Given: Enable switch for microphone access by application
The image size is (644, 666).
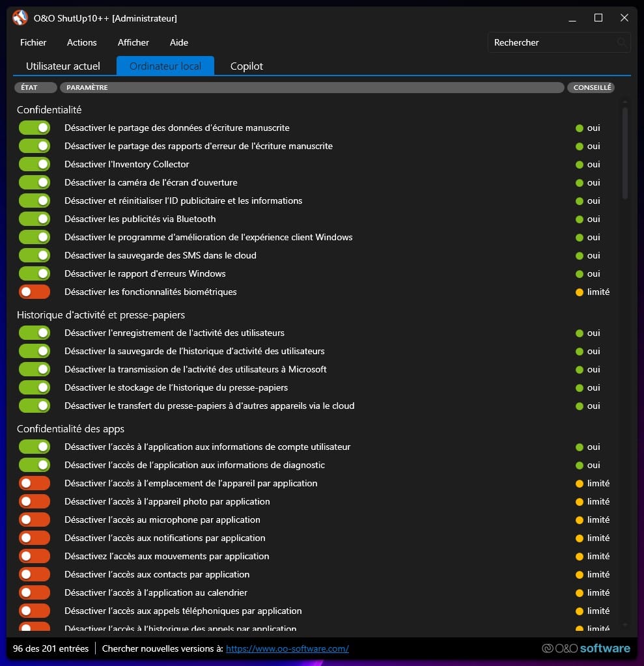Looking at the screenshot, I should tap(35, 520).
